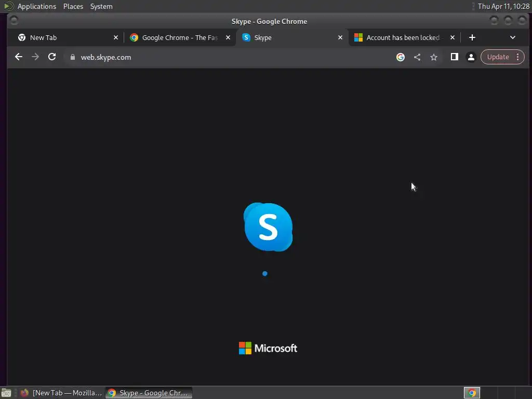Close the New Tab tab
532x399 pixels.
coord(116,37)
